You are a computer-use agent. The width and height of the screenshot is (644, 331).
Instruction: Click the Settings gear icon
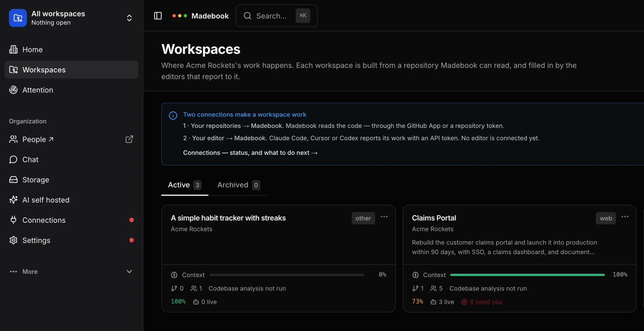tap(13, 240)
